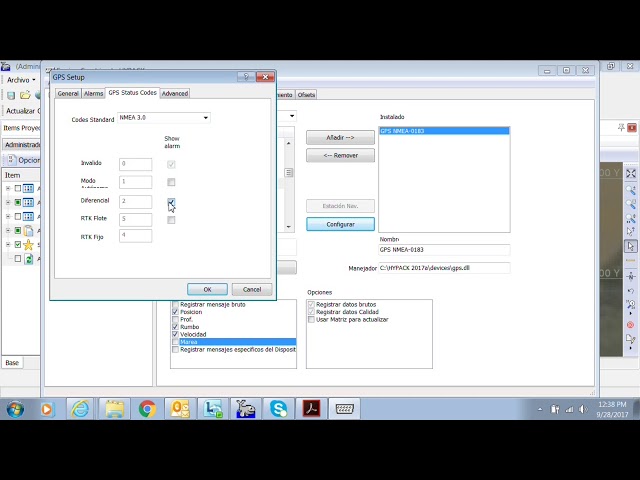The height and width of the screenshot is (480, 640).
Task: Toggle Diferencial show alarm checkbox
Action: click(171, 202)
